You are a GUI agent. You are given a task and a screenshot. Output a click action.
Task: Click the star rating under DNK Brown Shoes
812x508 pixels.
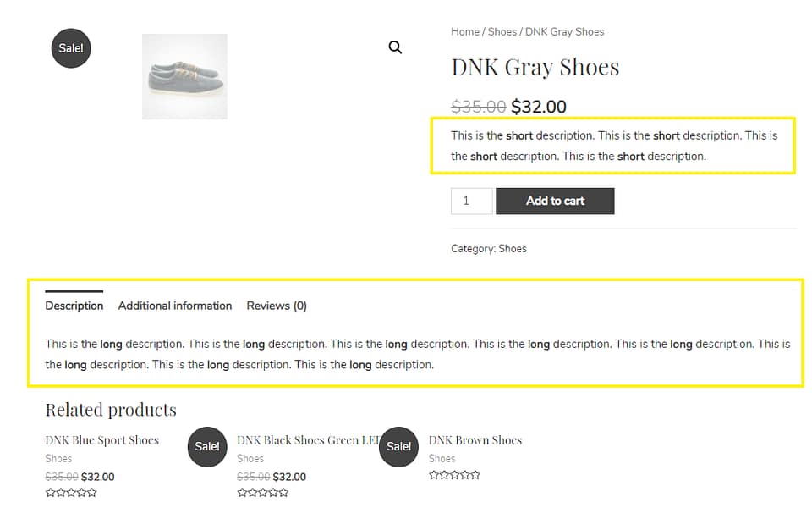454,475
